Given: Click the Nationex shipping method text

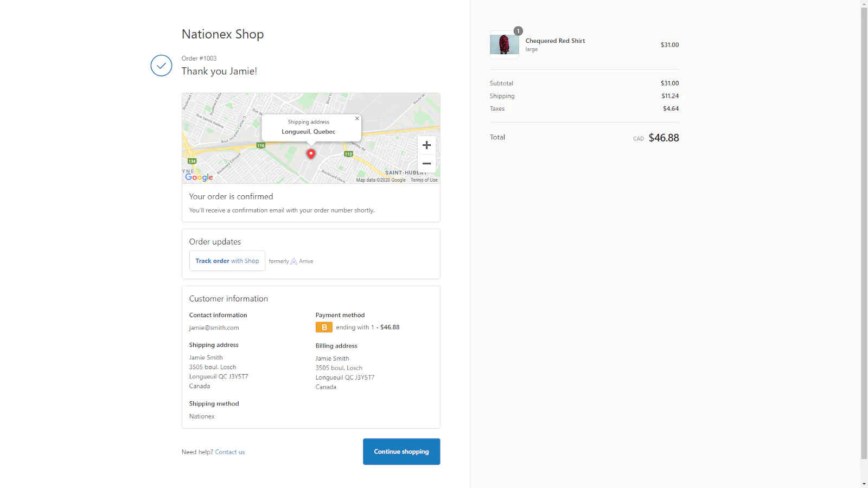Looking at the screenshot, I should pyautogui.click(x=202, y=416).
